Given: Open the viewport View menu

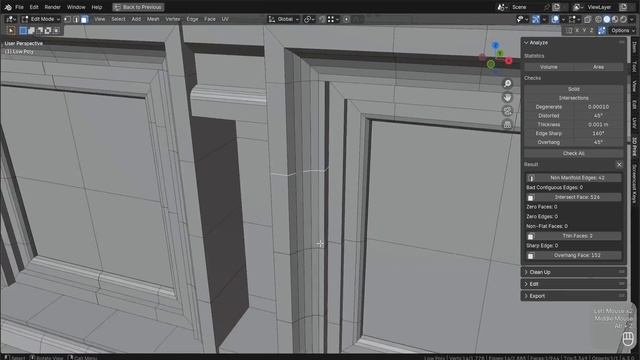Looking at the screenshot, I should coord(100,19).
